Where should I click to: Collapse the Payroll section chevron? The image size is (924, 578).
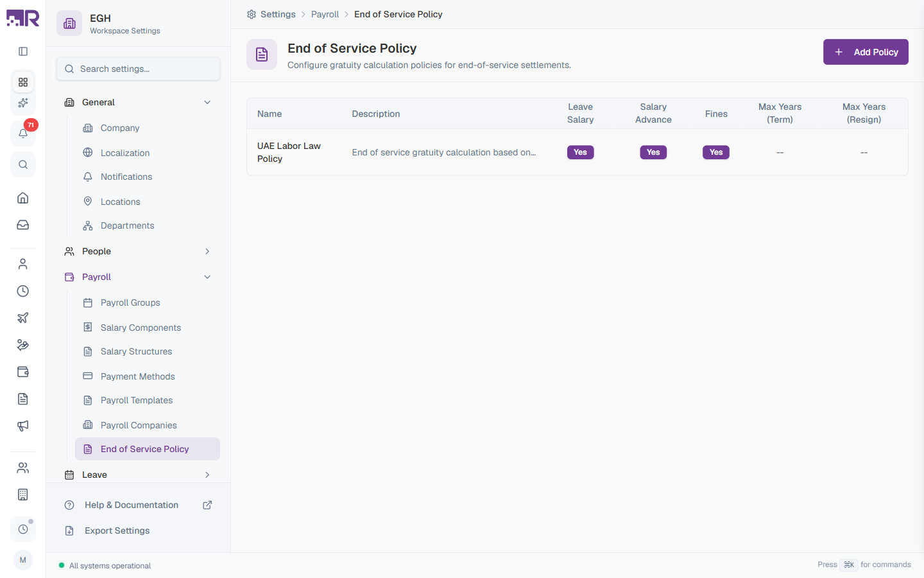coord(207,277)
